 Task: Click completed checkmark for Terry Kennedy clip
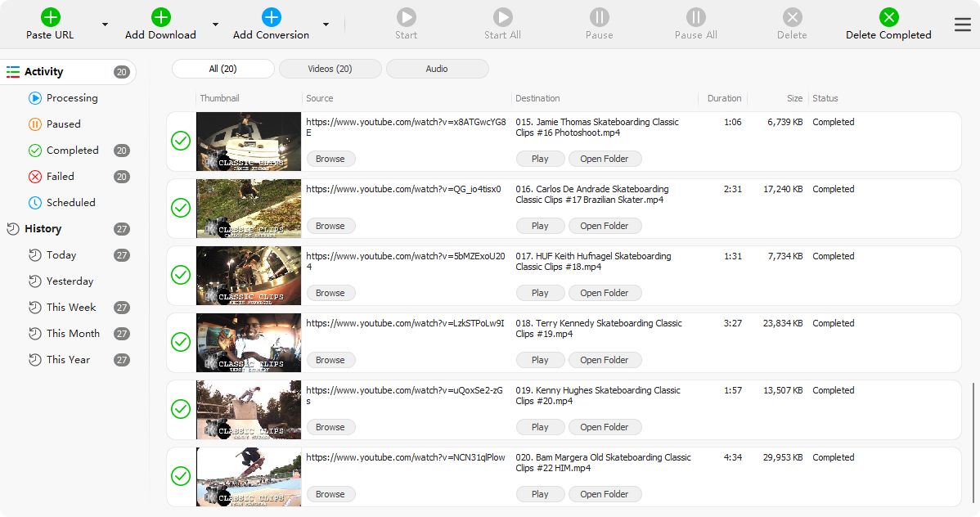click(x=181, y=342)
